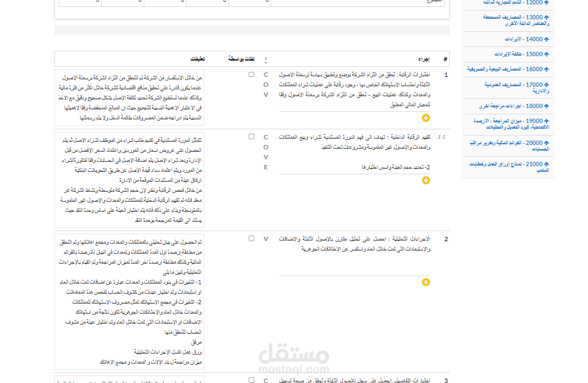The width and height of the screenshot is (588, 383).
Task: Click the yellow plus icon under procedure 2
Action: (426, 282)
